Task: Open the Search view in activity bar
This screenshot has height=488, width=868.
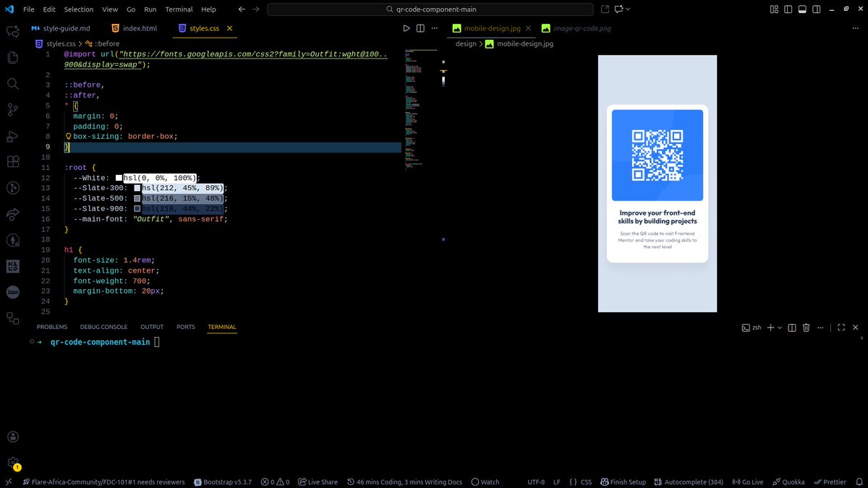Action: coord(12,84)
